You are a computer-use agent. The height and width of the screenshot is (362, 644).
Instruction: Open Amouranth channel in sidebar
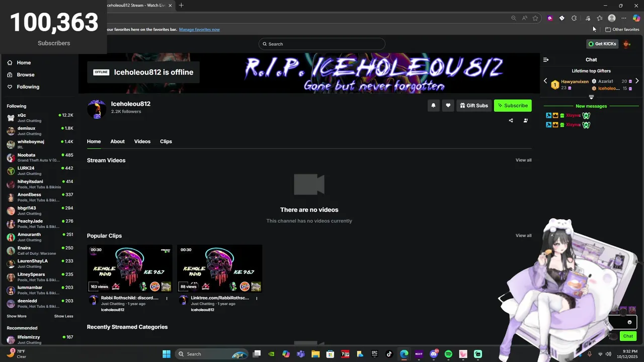[x=39, y=237]
